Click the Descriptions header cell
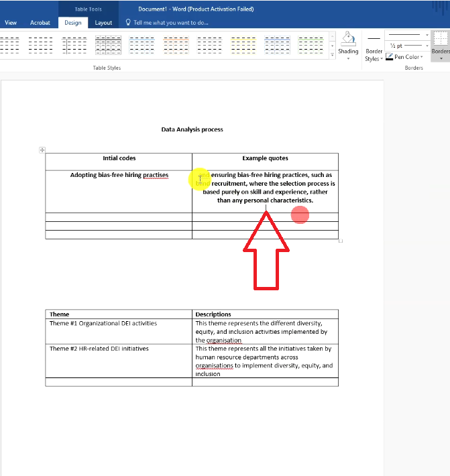Image resolution: width=450 pixels, height=476 pixels. point(265,314)
